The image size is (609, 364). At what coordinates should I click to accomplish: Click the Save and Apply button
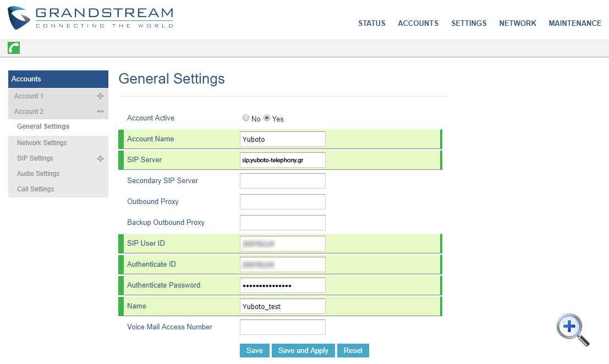tap(303, 350)
